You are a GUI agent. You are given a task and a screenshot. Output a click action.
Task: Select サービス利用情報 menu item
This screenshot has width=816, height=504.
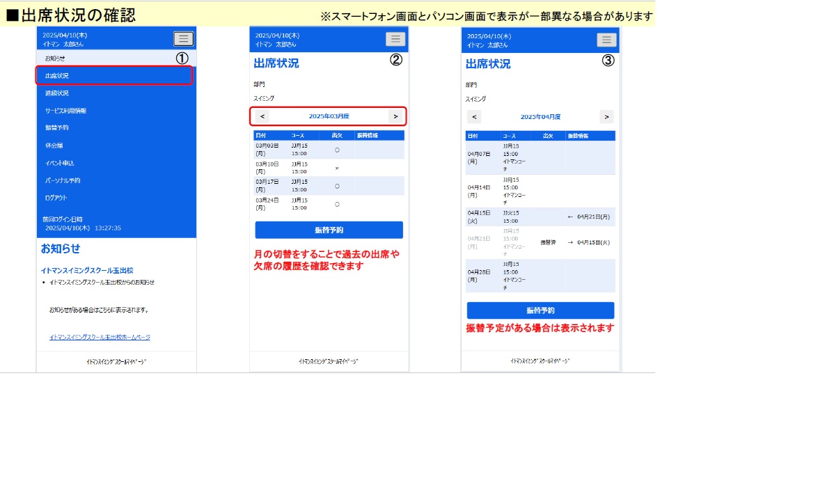(x=65, y=111)
